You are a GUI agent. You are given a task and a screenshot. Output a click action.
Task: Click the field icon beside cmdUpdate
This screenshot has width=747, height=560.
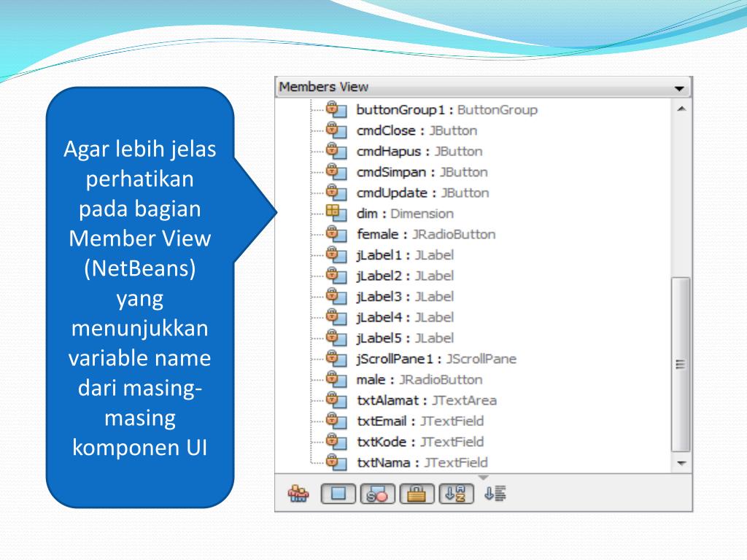pyautogui.click(x=336, y=192)
